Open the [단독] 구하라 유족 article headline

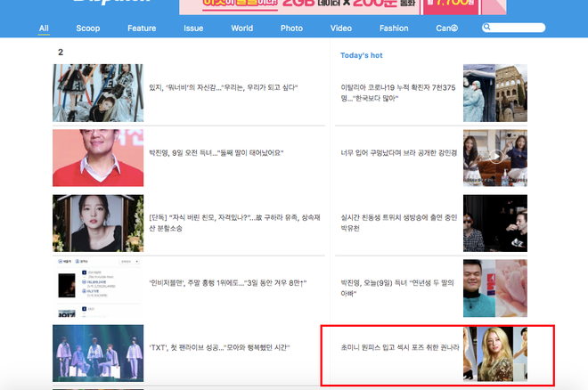pyautogui.click(x=234, y=223)
